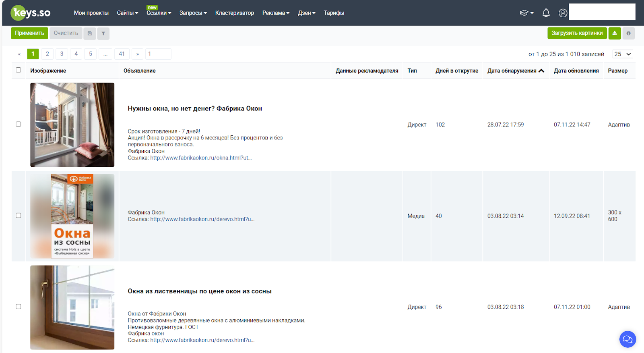Click the date 28.07.22 17:59
The image size is (644, 353).
(x=506, y=125)
